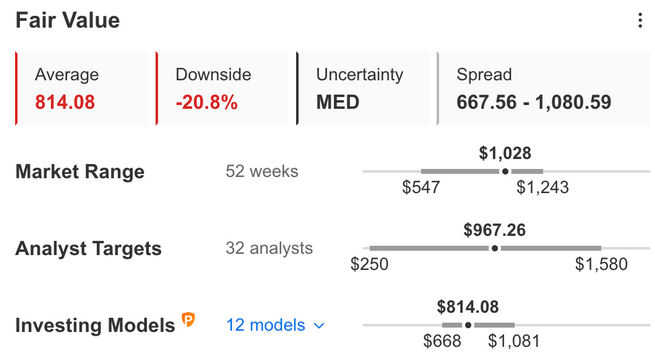
Task: Click the Fair Value heading
Action: click(68, 20)
